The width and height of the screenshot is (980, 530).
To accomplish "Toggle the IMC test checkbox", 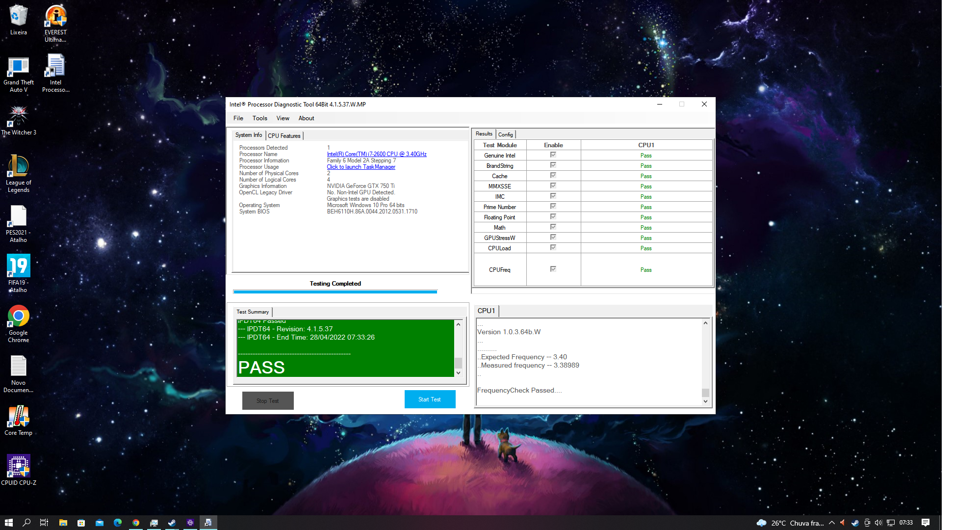I will [x=553, y=196].
